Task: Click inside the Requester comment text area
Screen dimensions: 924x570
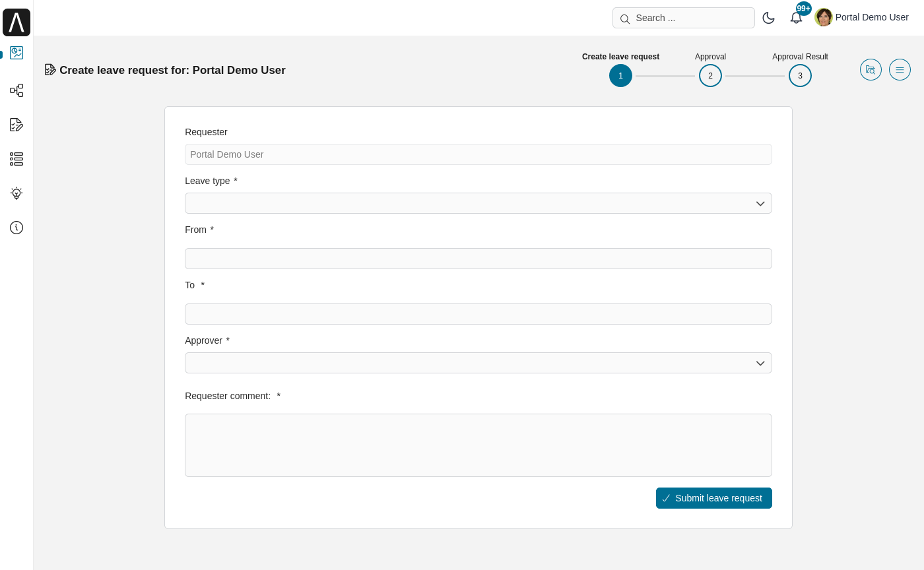Action: pyautogui.click(x=478, y=445)
